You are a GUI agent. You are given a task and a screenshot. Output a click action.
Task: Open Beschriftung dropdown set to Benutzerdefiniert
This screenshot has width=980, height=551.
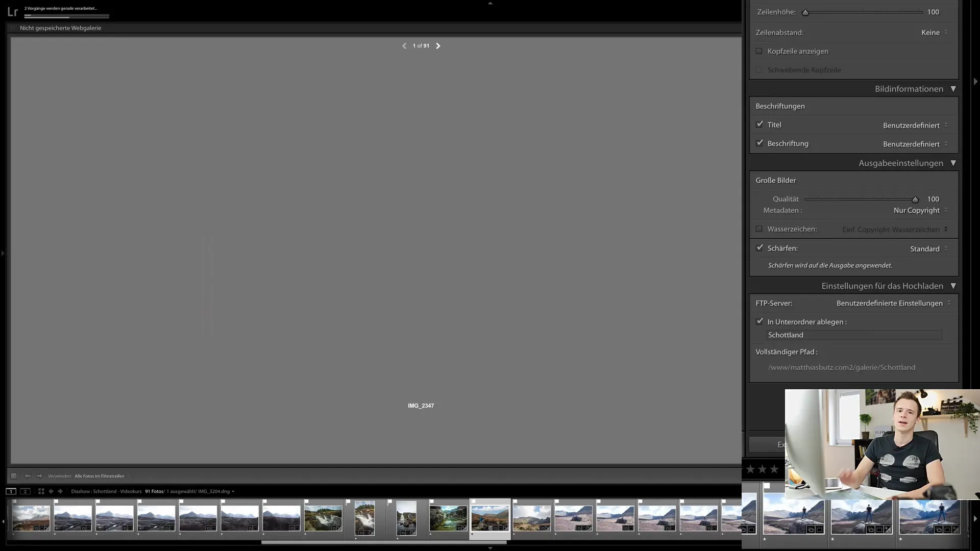tap(915, 144)
